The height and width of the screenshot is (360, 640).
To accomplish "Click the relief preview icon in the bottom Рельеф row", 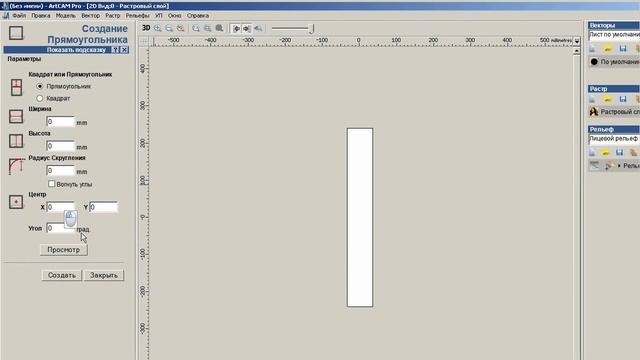I will (595, 166).
